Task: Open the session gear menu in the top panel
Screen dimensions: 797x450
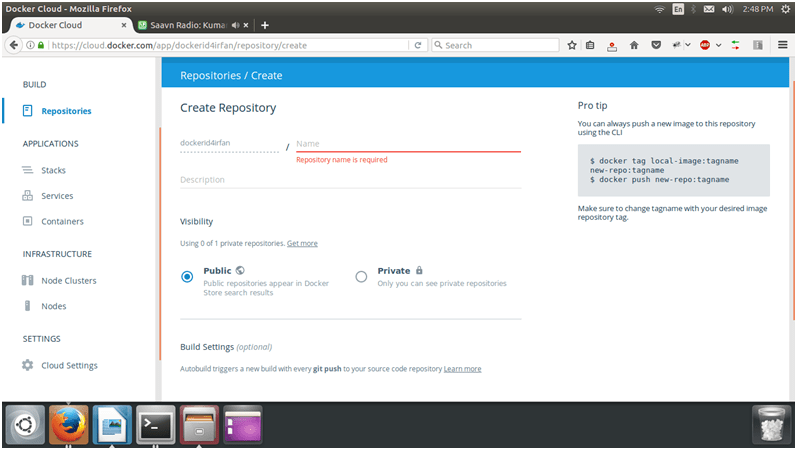Action: point(785,9)
